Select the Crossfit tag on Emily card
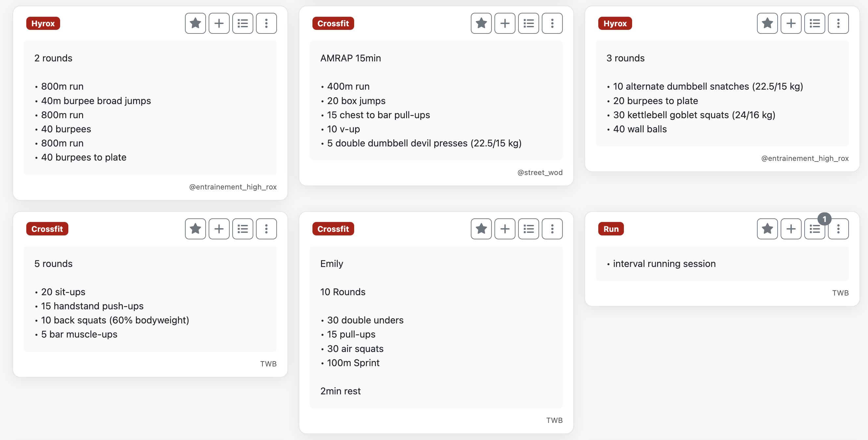This screenshot has width=868, height=440. 333,229
